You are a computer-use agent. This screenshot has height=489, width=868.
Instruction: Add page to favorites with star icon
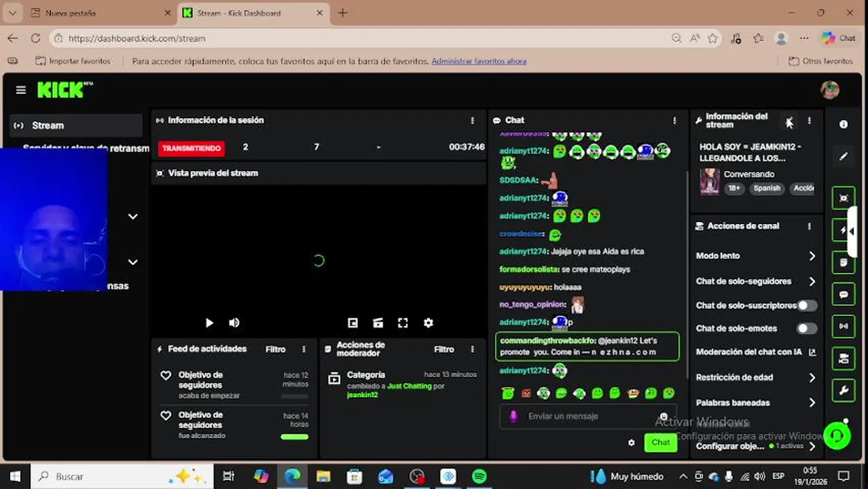[712, 38]
